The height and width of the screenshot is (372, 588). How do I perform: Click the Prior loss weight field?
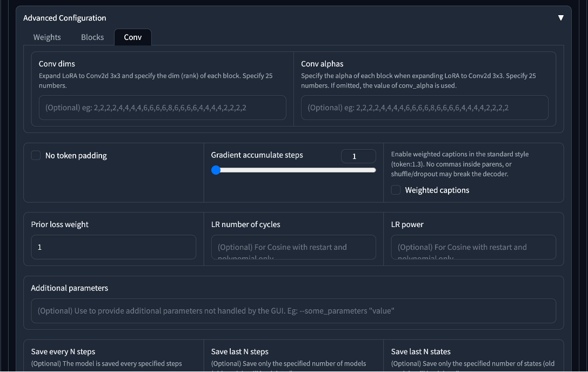coord(113,247)
